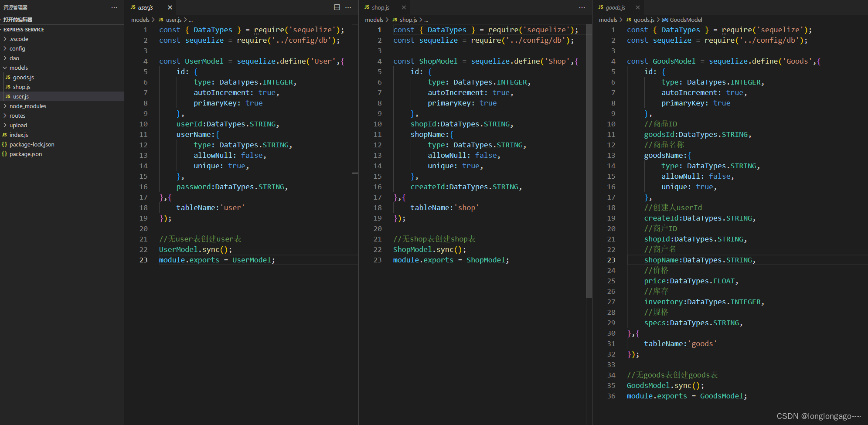Click models breadcrumb in goods.js editor
The image size is (868, 425).
pyautogui.click(x=608, y=20)
